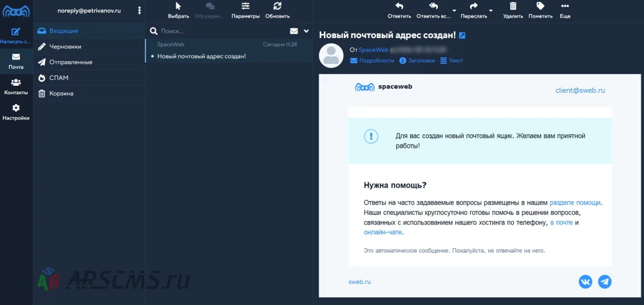Click the envelope filter icon in search bar
Viewport: 644px width, 305px height.
pyautogui.click(x=294, y=31)
